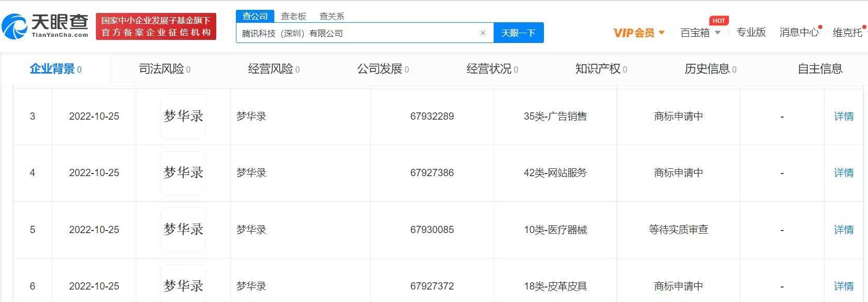Expand the 百宝箱 dropdown menu

click(700, 33)
